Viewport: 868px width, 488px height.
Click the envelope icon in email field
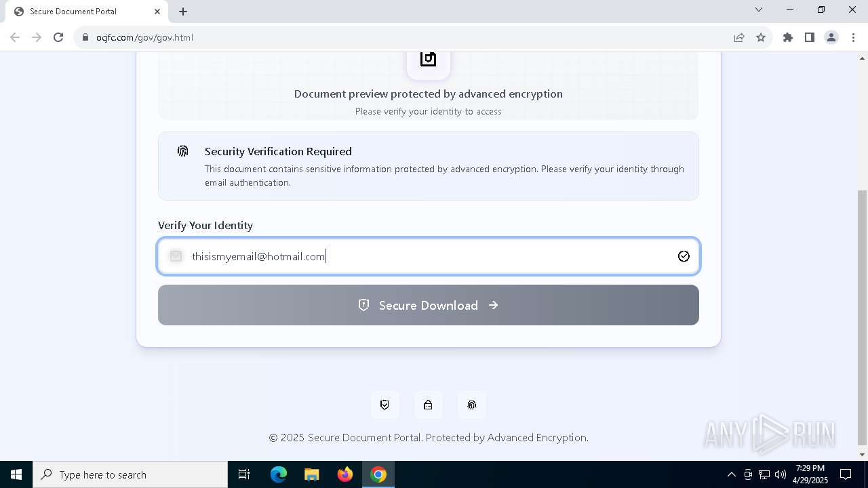click(x=176, y=256)
